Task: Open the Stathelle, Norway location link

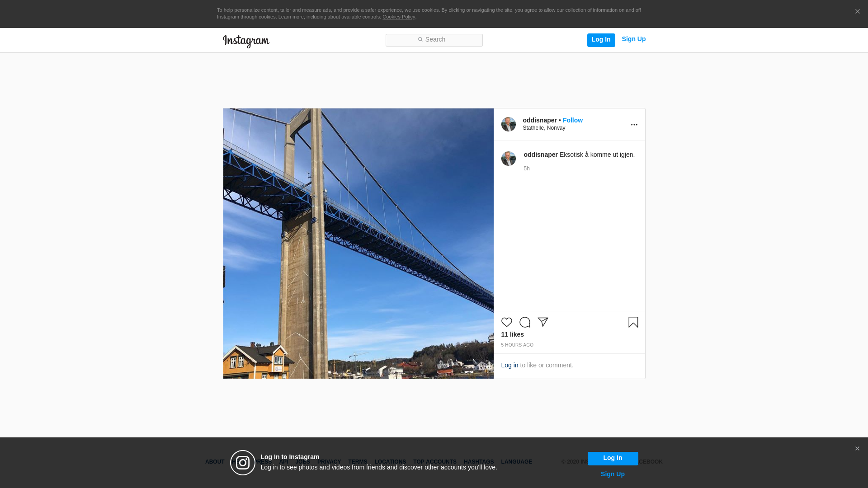Action: tap(544, 128)
